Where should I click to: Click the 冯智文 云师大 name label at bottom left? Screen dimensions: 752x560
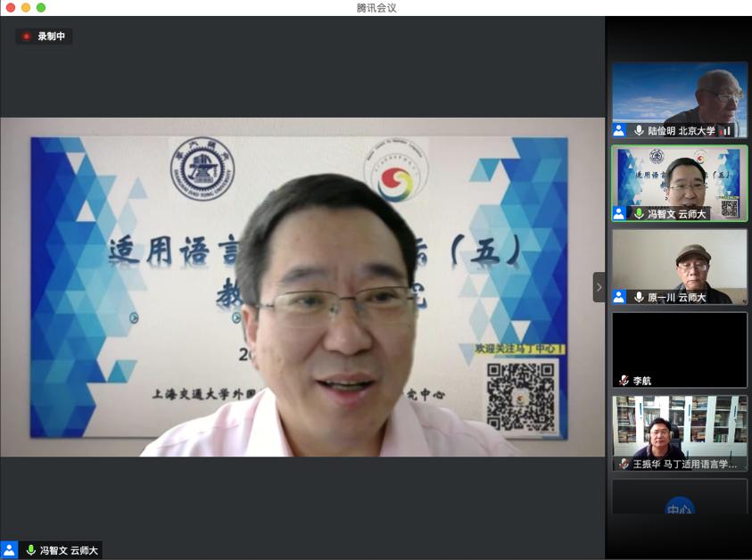[68, 550]
